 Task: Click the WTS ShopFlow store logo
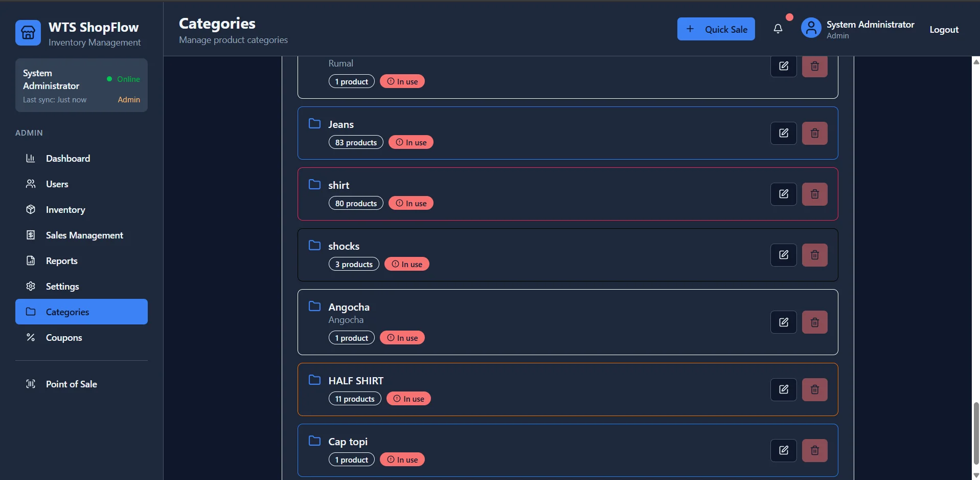point(28,33)
